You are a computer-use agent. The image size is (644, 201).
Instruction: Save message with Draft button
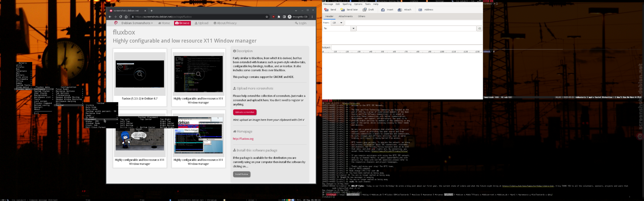coord(368,10)
